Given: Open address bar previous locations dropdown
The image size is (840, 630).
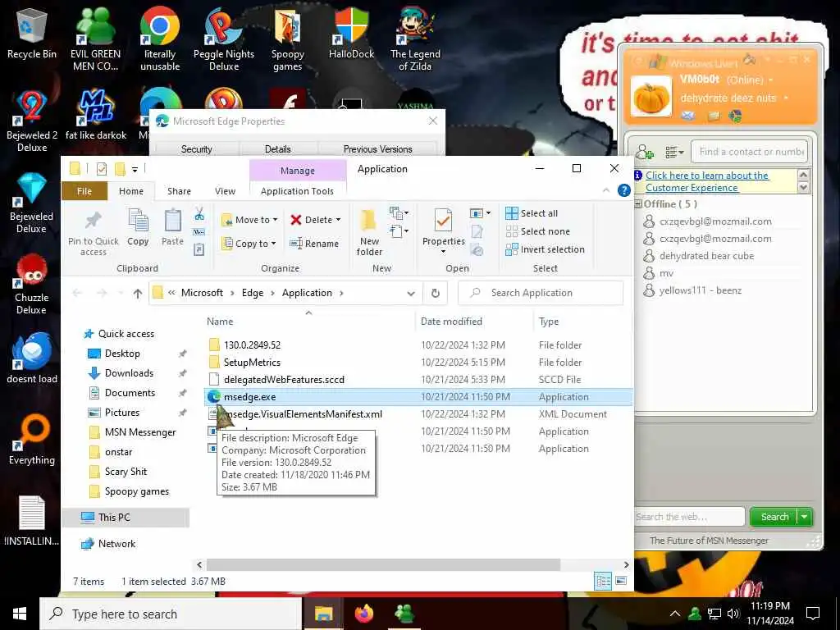Looking at the screenshot, I should pos(411,293).
